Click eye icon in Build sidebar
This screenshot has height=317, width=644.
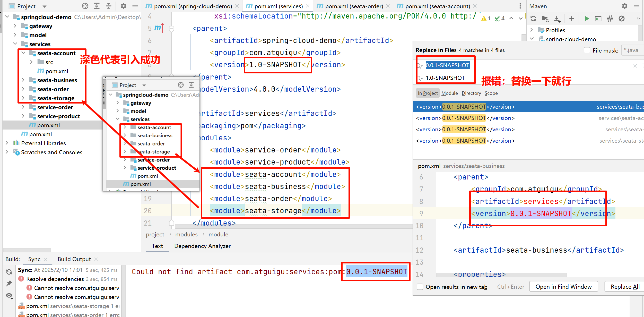tap(9, 296)
